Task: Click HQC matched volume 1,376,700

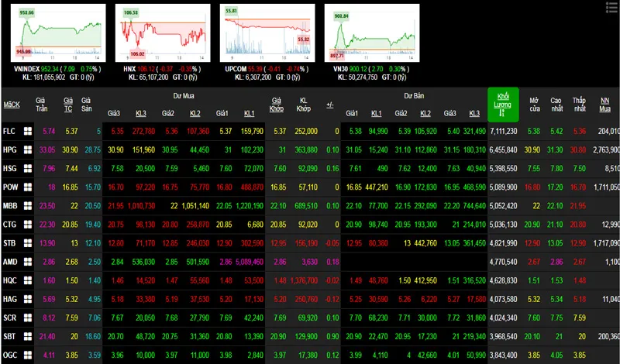Action: point(304,280)
